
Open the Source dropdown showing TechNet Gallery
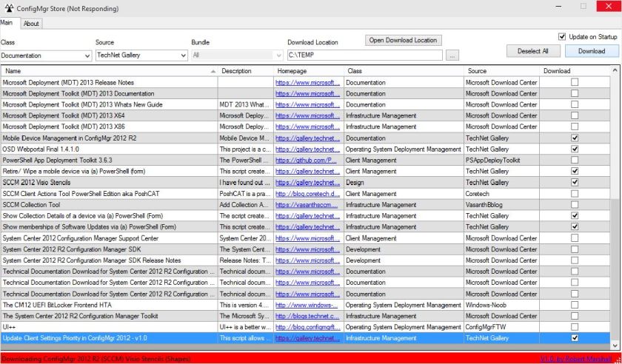pos(183,55)
